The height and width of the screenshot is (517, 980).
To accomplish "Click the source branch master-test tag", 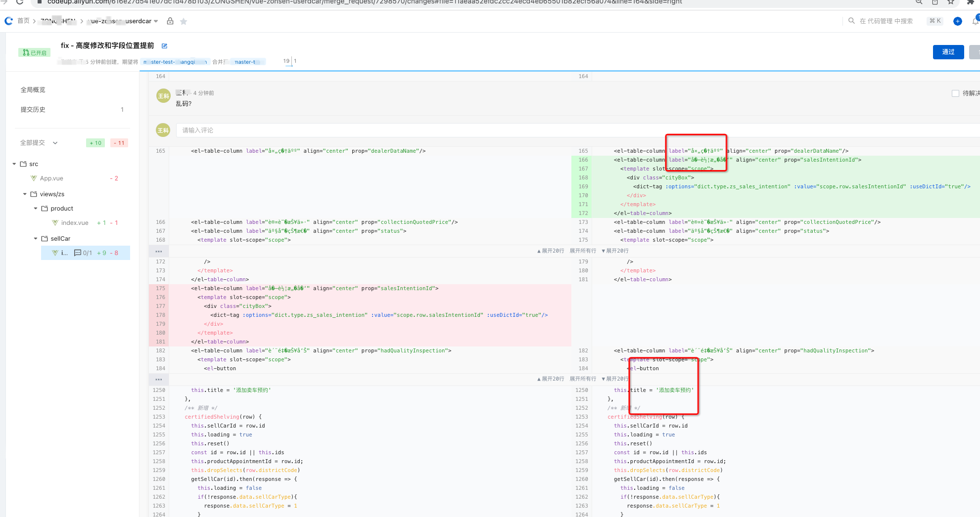I will pos(176,62).
